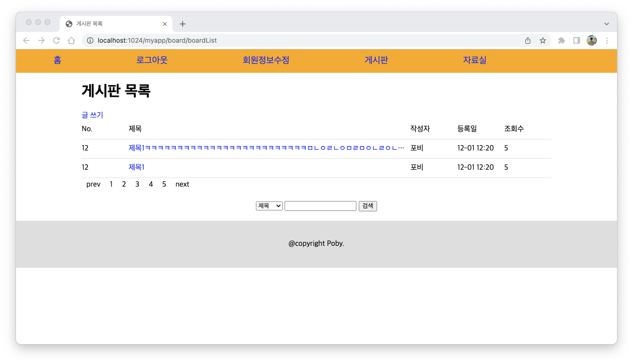633x364 pixels.
Task: Select page 5 in the pagination
Action: click(164, 184)
